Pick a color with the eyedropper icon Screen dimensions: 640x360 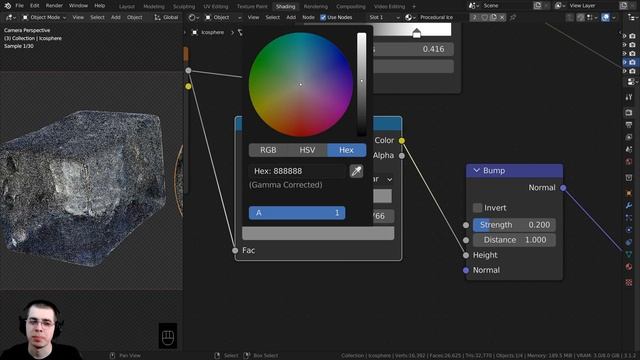click(356, 171)
